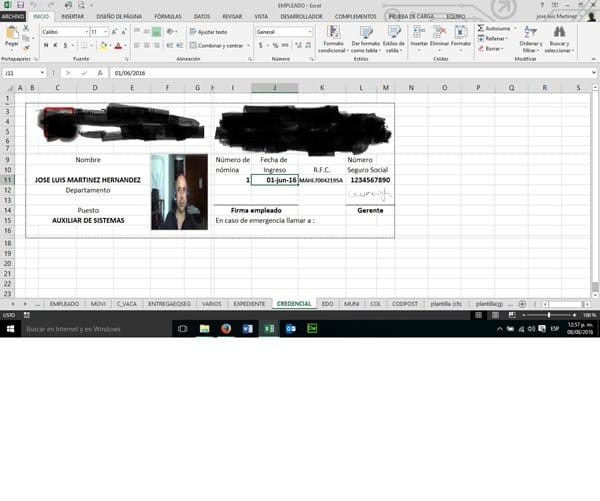Decrease font size with the smaller A
The image size is (600, 501).
coord(124,32)
